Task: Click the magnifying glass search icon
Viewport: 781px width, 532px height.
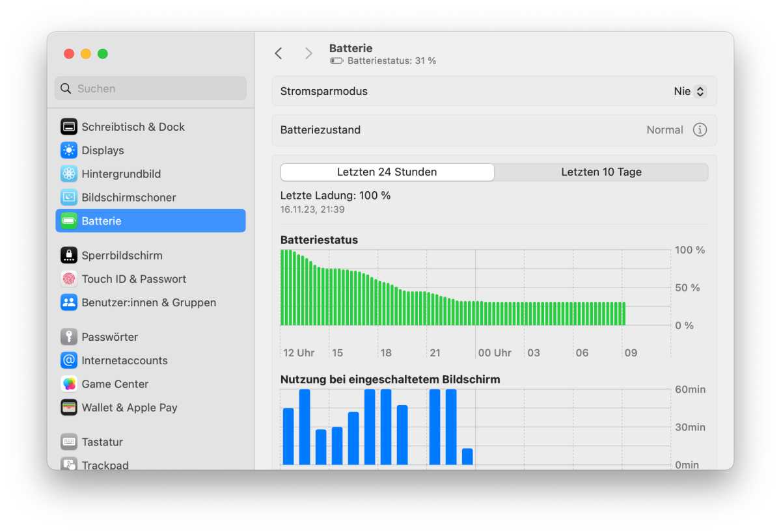Action: pos(66,88)
